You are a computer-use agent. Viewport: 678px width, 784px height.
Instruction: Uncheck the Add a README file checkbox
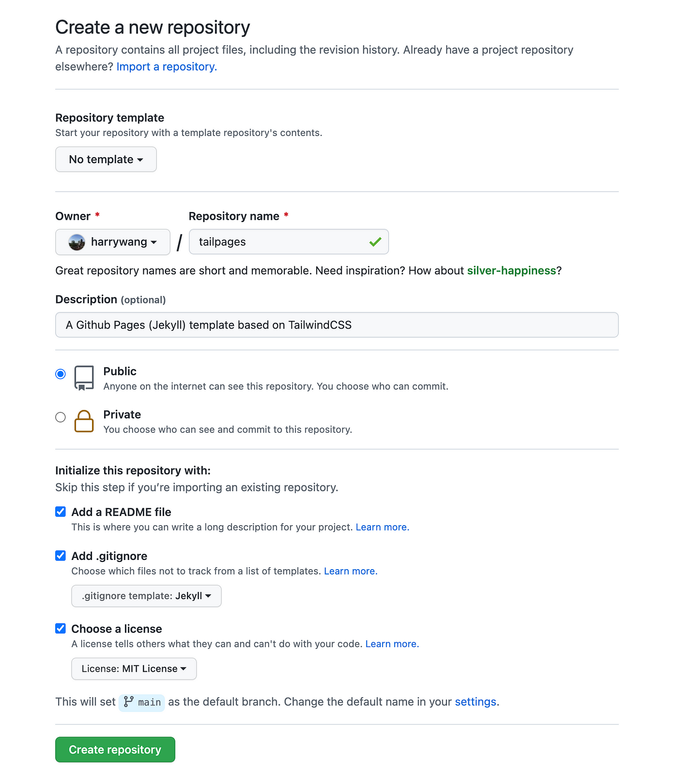tap(61, 512)
